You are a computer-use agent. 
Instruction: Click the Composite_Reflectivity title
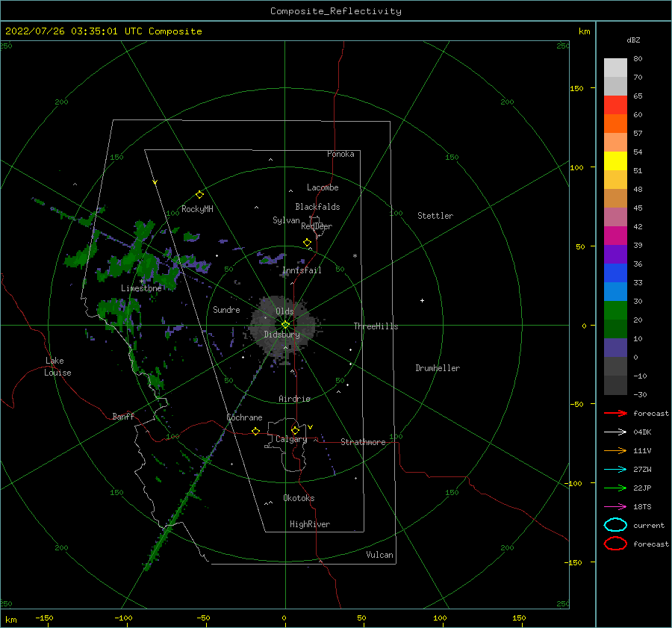tap(336, 11)
